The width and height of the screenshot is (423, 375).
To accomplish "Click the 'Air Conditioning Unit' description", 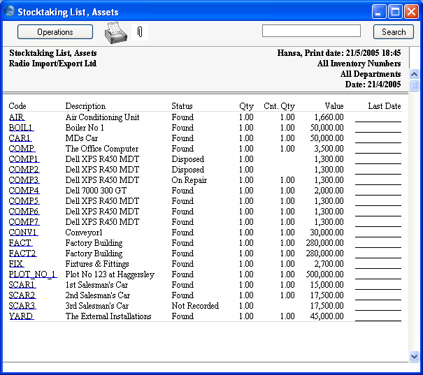I will pyautogui.click(x=102, y=117).
